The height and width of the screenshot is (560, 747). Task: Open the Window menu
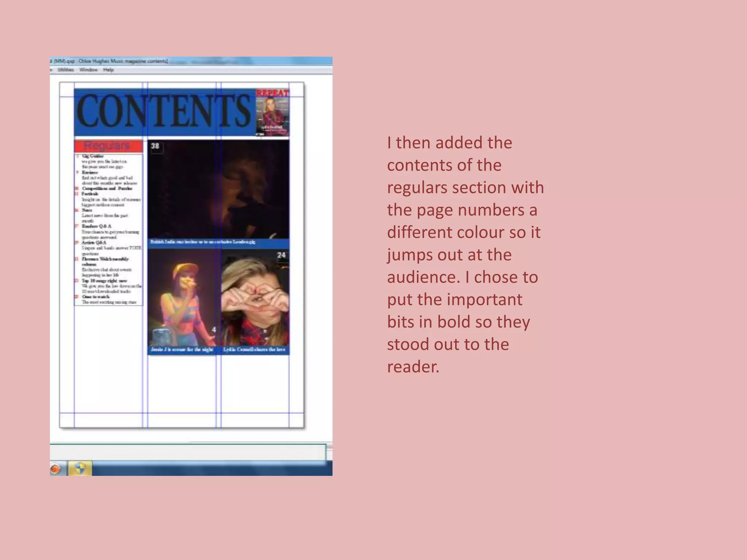tap(88, 70)
